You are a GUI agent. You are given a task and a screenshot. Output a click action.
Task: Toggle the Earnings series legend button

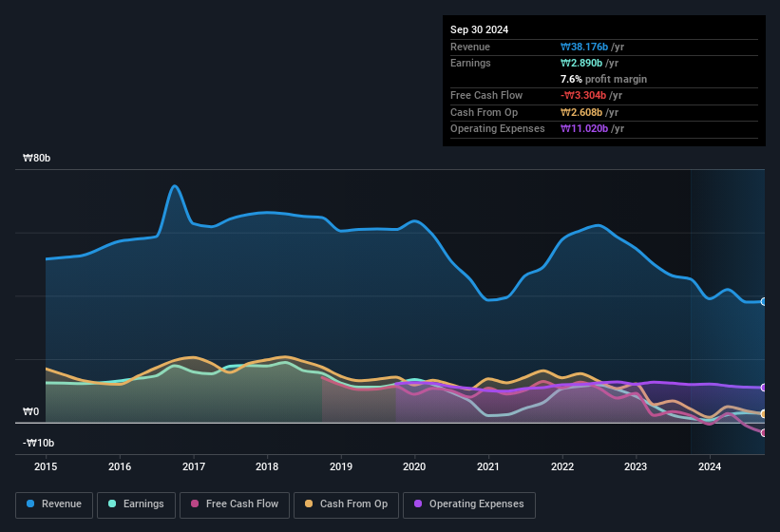tap(136, 504)
